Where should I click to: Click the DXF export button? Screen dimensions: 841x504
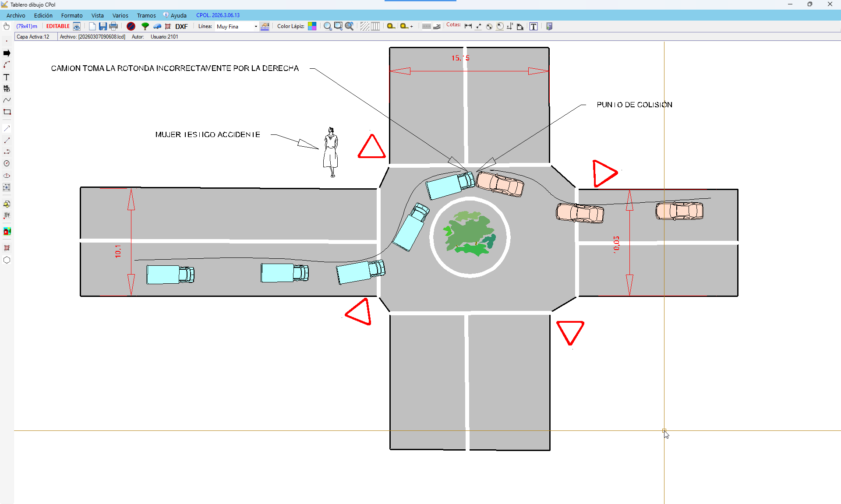point(181,26)
